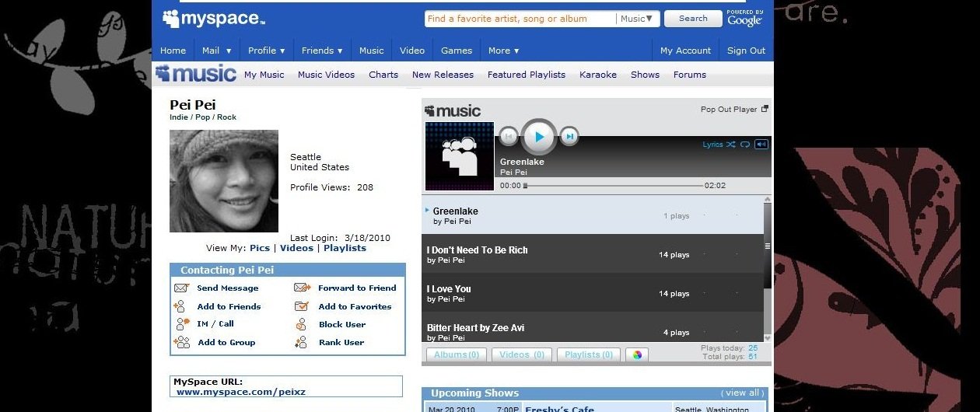View Pei Pei's Playlists link
The height and width of the screenshot is (412, 980).
click(x=345, y=248)
